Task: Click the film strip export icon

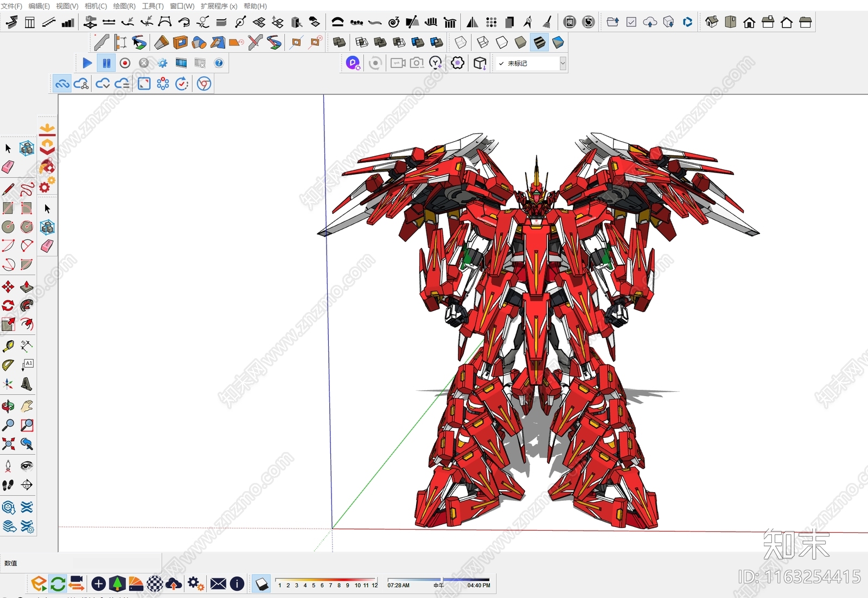Action: pyautogui.click(x=181, y=63)
